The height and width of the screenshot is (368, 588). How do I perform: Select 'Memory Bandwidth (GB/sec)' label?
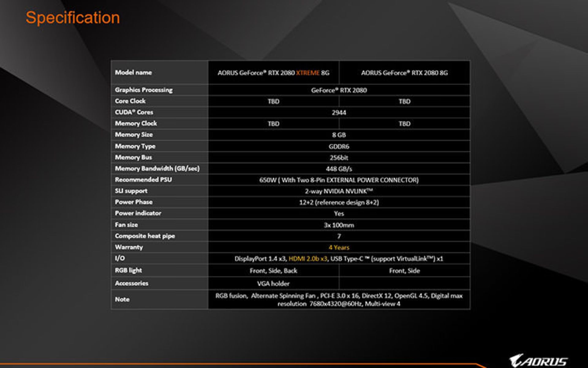pyautogui.click(x=157, y=169)
